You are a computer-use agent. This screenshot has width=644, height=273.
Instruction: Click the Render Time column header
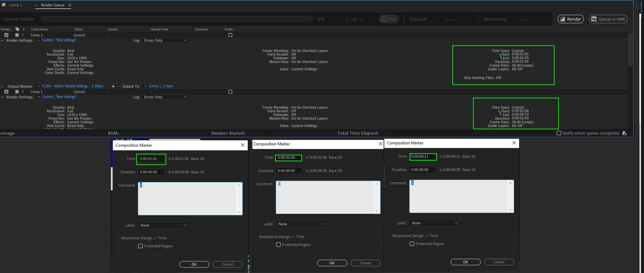click(x=160, y=29)
